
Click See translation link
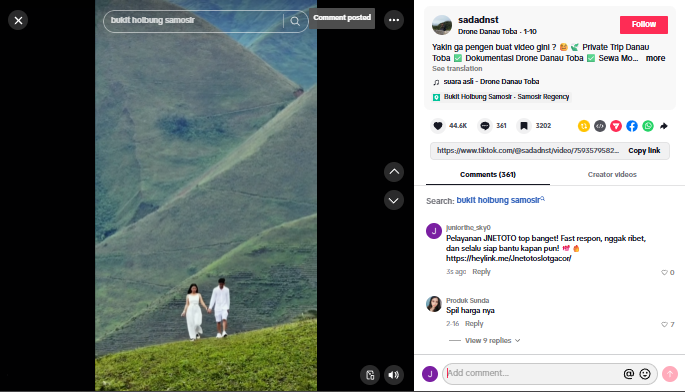click(457, 69)
